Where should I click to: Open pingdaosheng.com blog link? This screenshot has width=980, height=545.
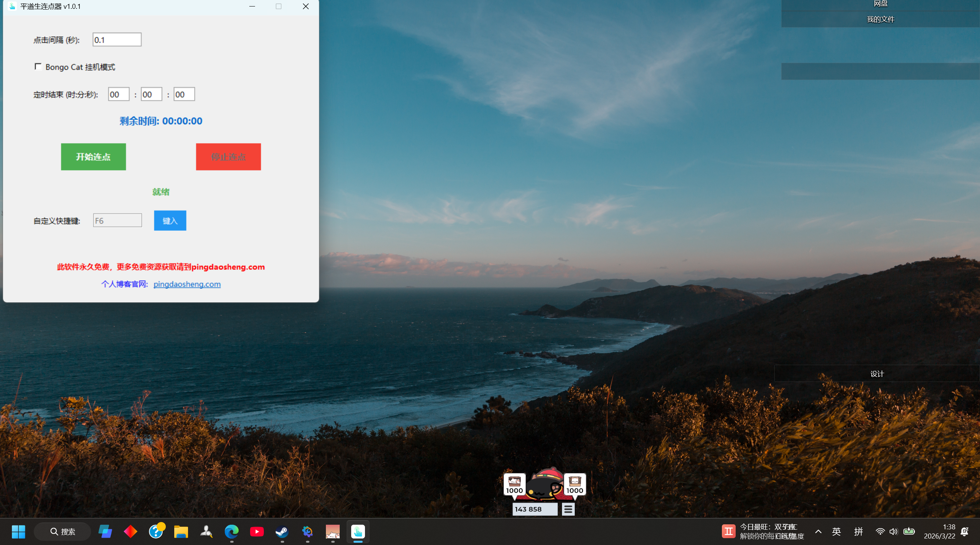[187, 284]
